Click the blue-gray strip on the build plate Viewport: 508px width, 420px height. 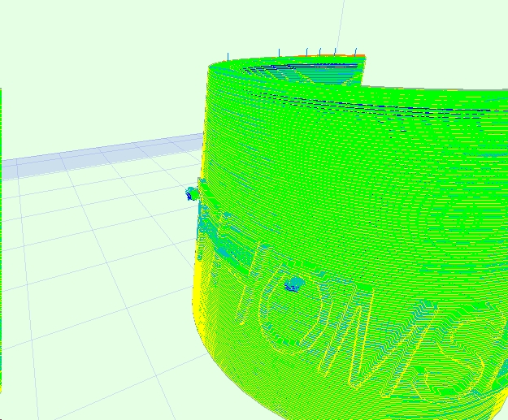click(x=98, y=158)
